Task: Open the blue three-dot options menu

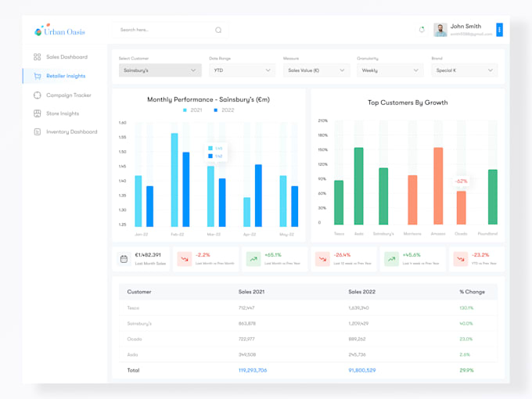Action: [499, 30]
